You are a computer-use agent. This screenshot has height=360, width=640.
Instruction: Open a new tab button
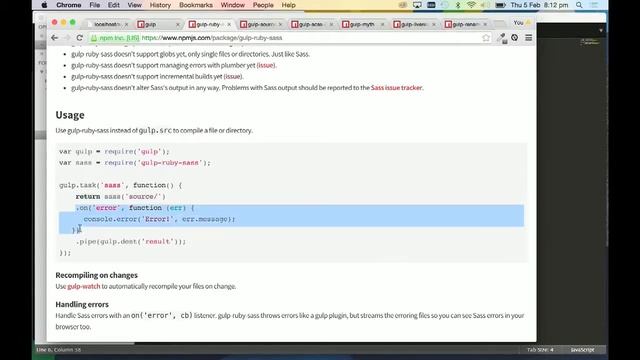tap(500, 24)
